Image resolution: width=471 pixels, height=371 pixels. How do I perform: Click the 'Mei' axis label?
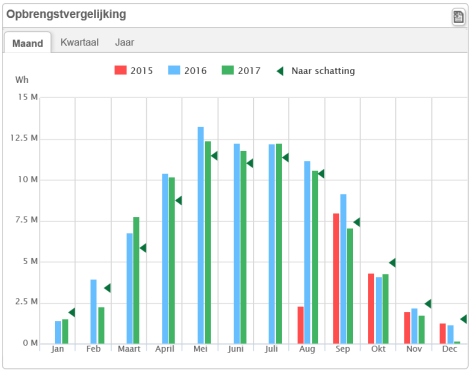tap(200, 349)
